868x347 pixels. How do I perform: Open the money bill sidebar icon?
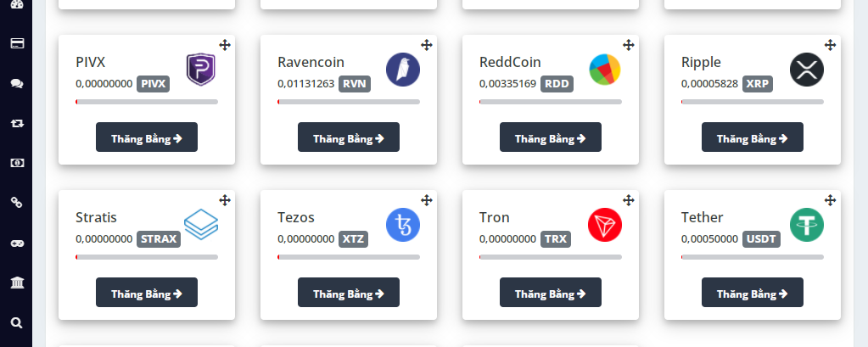[16, 163]
